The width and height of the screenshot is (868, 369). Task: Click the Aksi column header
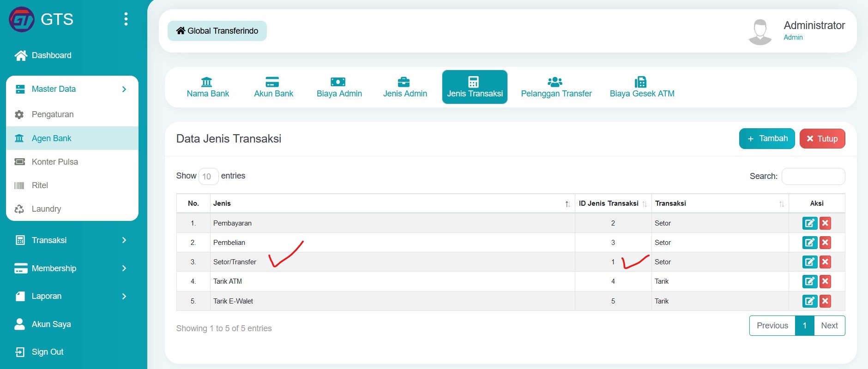817,203
